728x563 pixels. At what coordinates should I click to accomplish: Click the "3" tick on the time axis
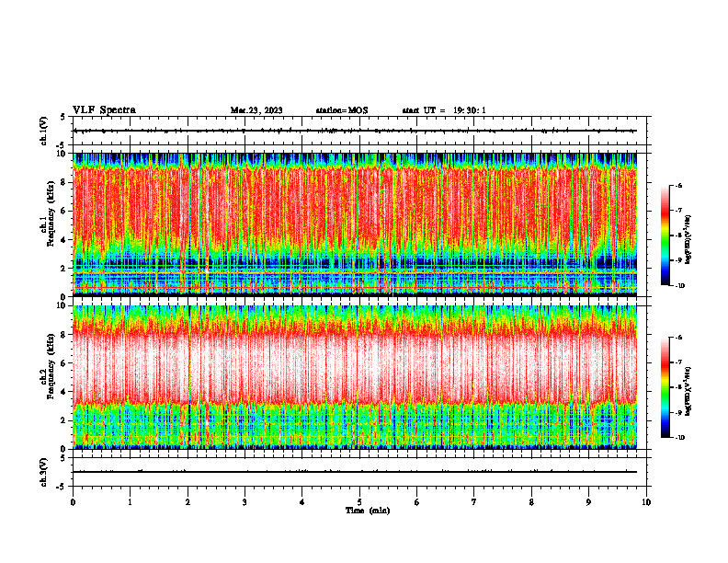245,502
